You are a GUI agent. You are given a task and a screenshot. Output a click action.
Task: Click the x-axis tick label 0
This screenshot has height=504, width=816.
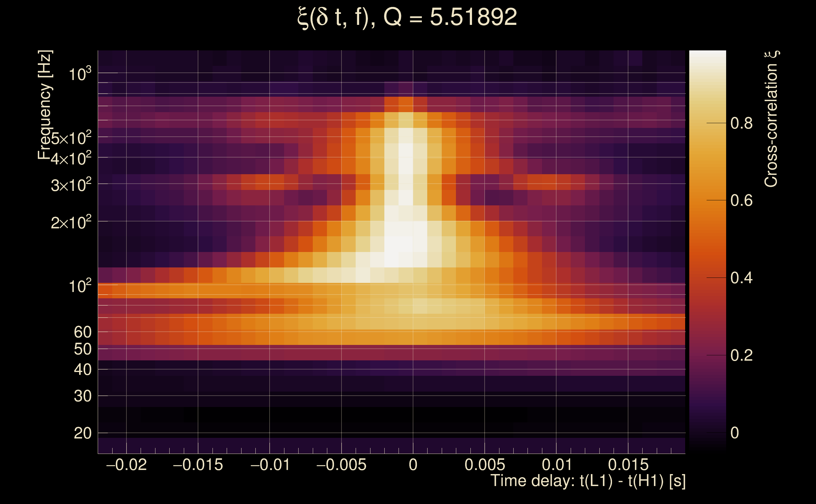pos(413,465)
